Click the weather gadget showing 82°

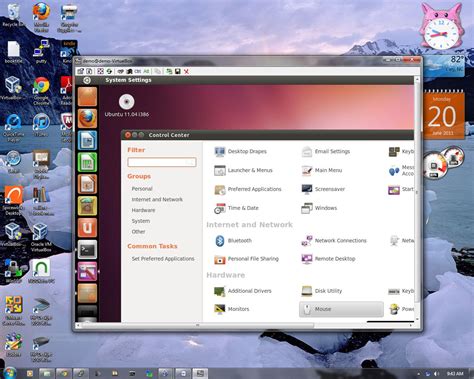pos(445,66)
